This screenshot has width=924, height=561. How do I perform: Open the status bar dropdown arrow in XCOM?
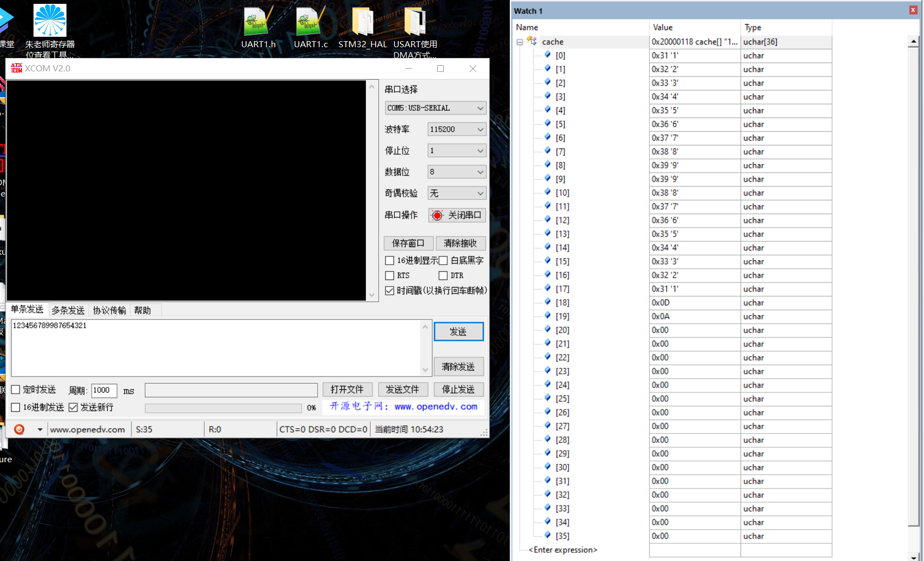click(40, 429)
